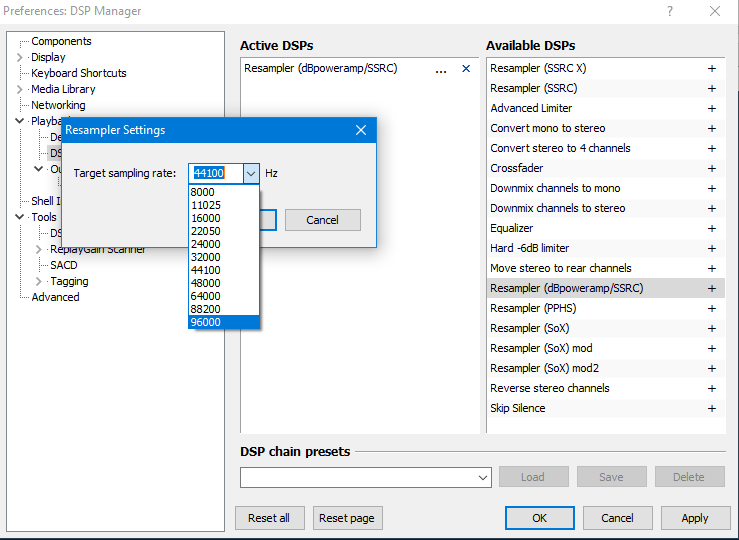The width and height of the screenshot is (739, 540).
Task: Add Resampler (dBpoweramp/SSRC) via plus icon
Action: coord(712,288)
